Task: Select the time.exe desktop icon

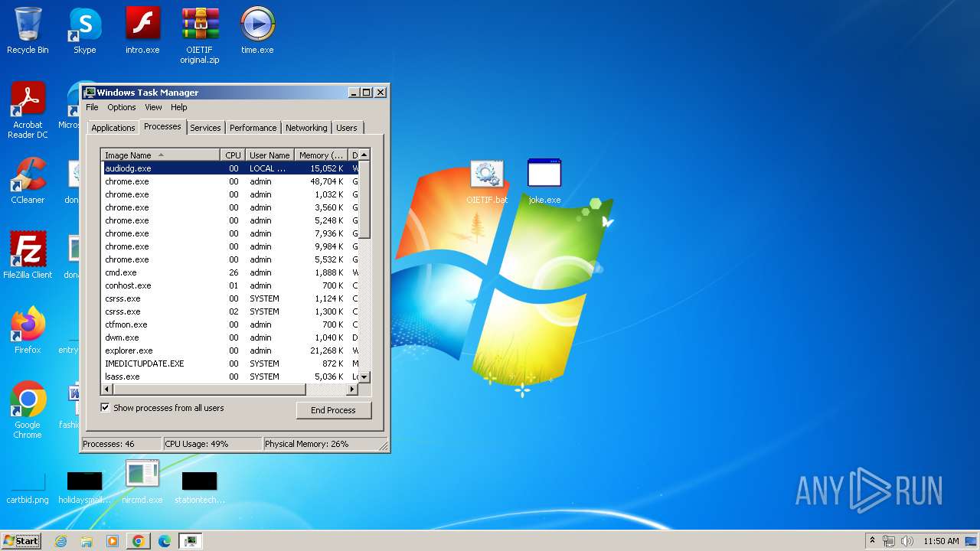Action: tap(257, 31)
